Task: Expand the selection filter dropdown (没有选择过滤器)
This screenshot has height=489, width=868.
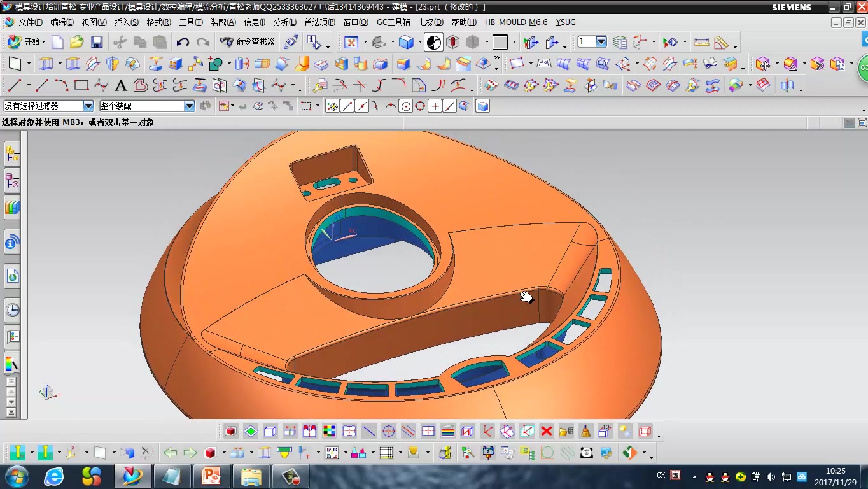Action: click(88, 106)
